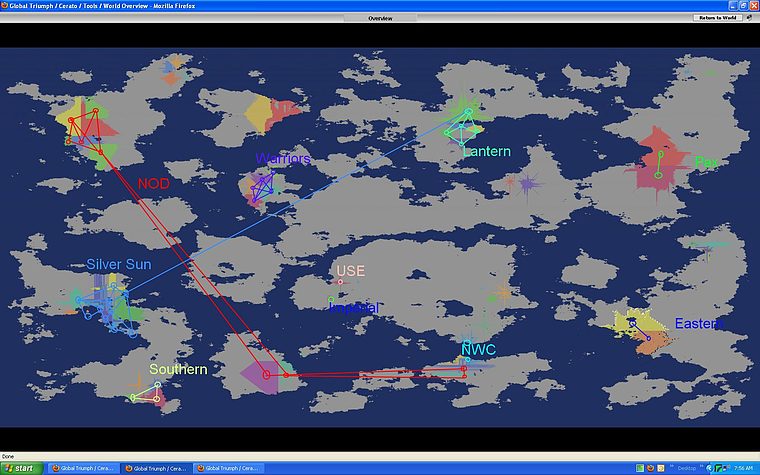Click the Done status bar text
Image resolution: width=760 pixels, height=475 pixels.
(8, 457)
